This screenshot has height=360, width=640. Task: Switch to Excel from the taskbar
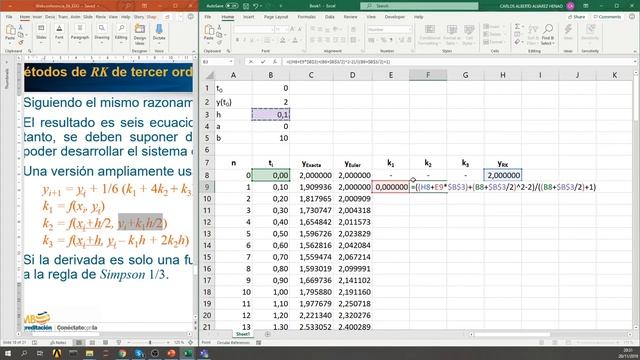[x=188, y=353]
